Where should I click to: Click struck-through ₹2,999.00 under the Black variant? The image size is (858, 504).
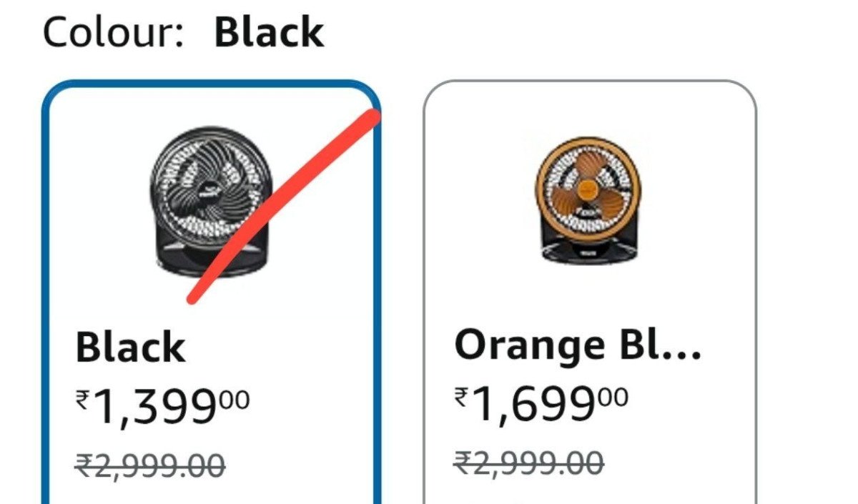pyautogui.click(x=150, y=465)
